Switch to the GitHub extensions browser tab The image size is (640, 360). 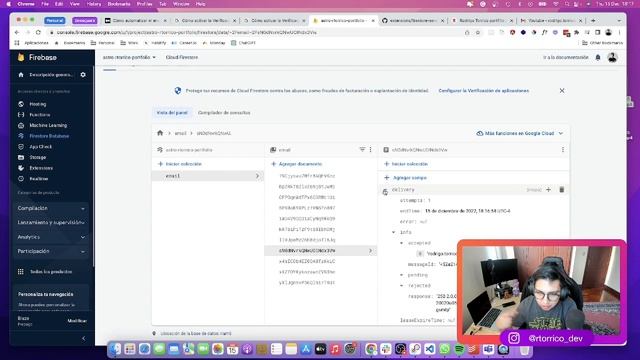(x=413, y=20)
